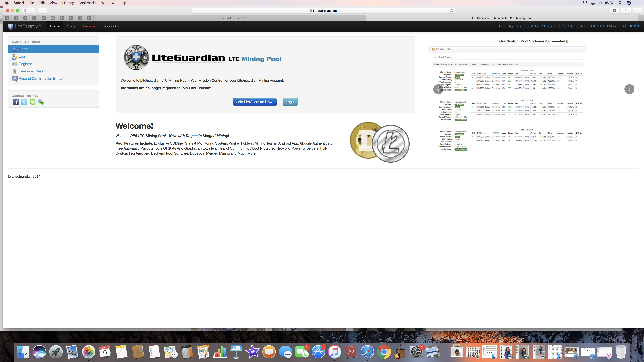The width and height of the screenshot is (644, 362).
Task: Open Finder from the Dock
Action: 23,352
